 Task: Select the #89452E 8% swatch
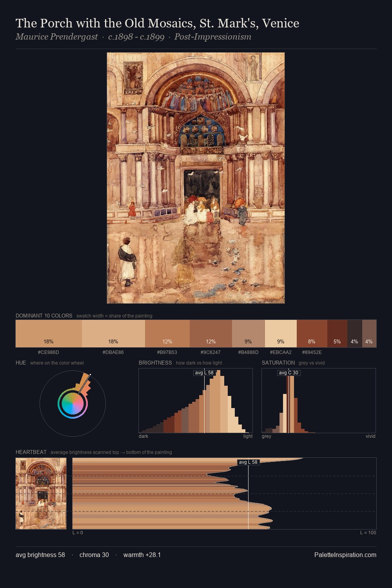point(312,334)
